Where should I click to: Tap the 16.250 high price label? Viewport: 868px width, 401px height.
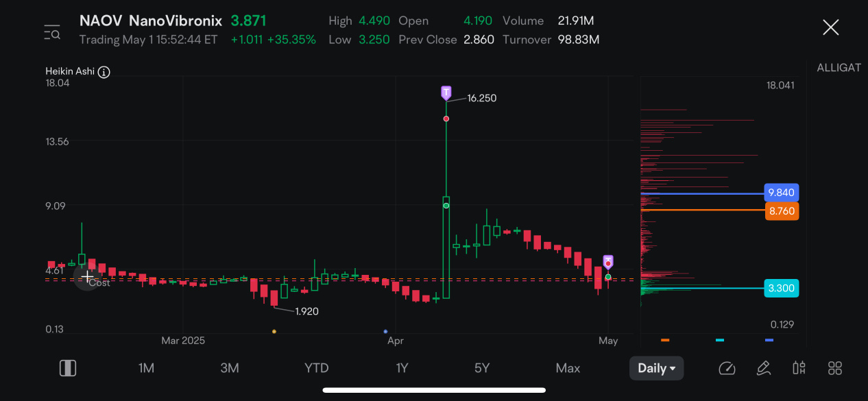pos(482,98)
